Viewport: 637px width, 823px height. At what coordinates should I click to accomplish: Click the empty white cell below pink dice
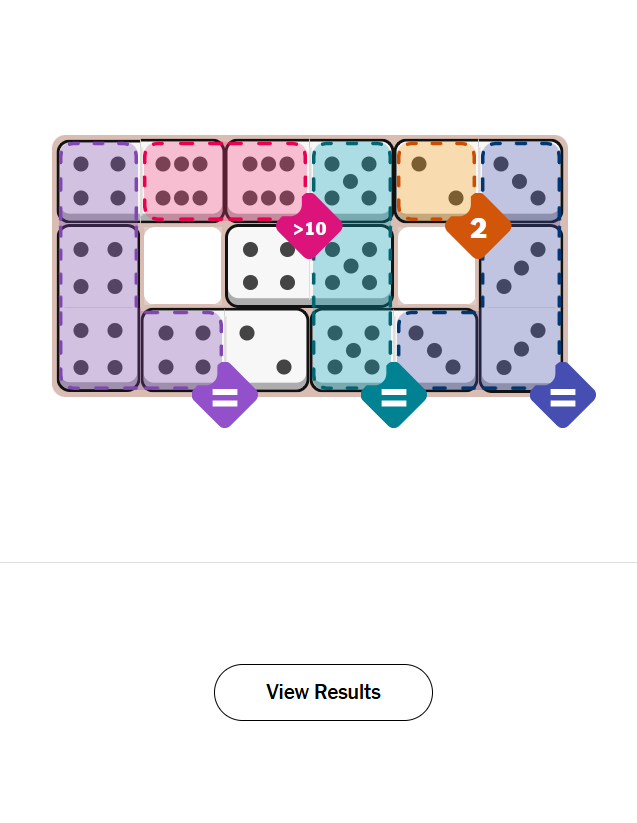(x=182, y=265)
